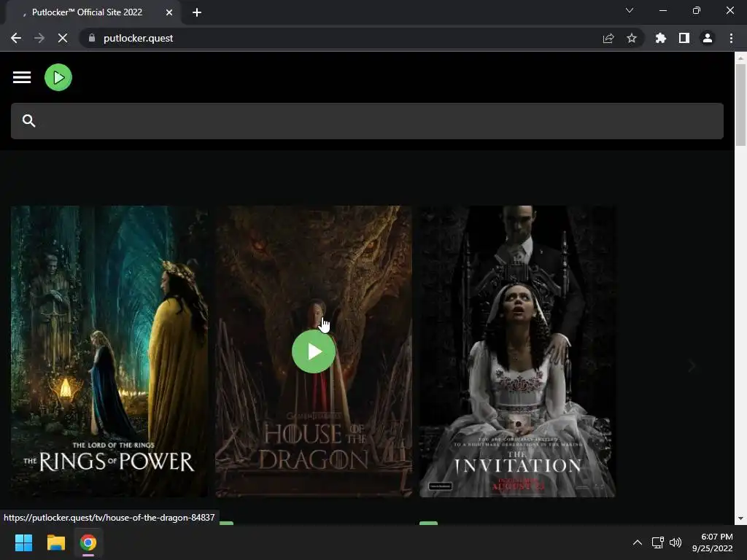Click the page vertical scrollbar thumb

point(740,105)
